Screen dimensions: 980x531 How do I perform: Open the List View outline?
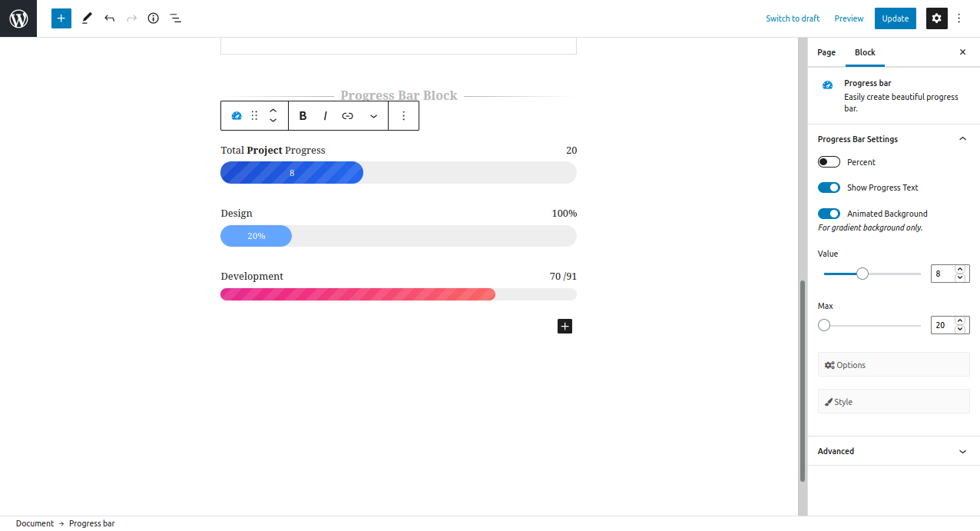tap(176, 18)
